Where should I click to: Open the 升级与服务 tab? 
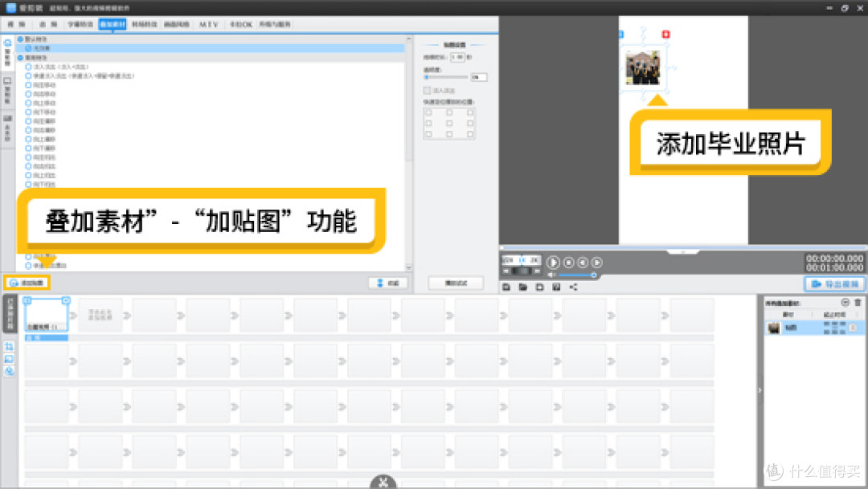click(x=275, y=24)
